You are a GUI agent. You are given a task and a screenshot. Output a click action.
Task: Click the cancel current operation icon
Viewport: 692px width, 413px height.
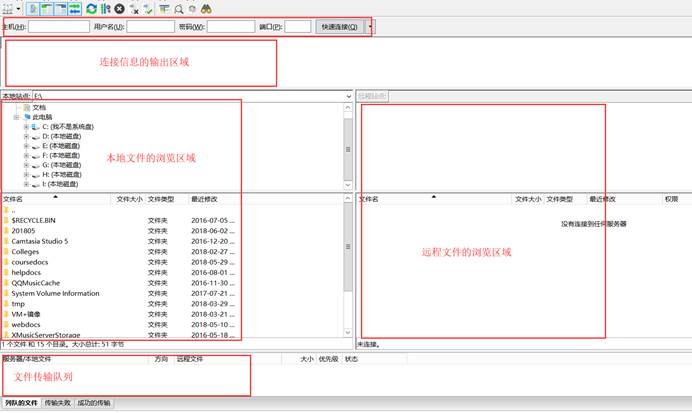coord(119,8)
